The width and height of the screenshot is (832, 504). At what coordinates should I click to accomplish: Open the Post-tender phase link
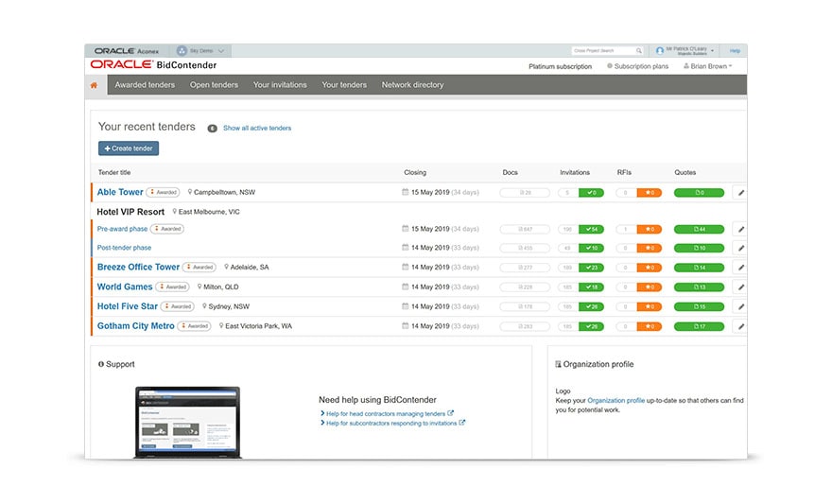124,248
